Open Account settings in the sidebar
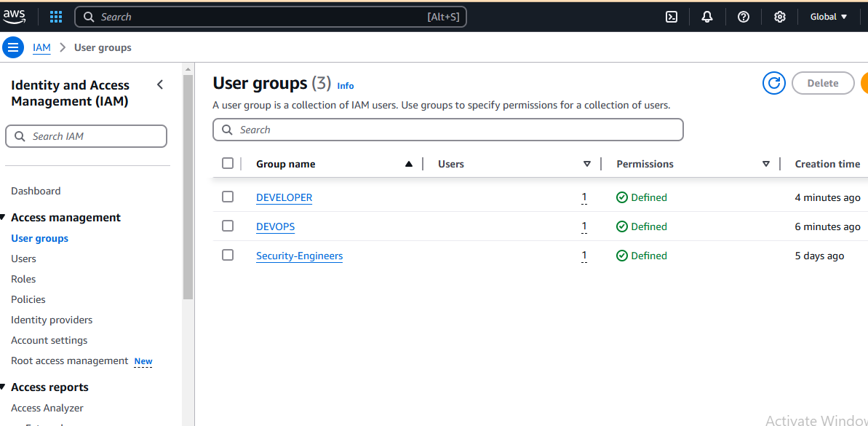The image size is (868, 426). point(49,340)
